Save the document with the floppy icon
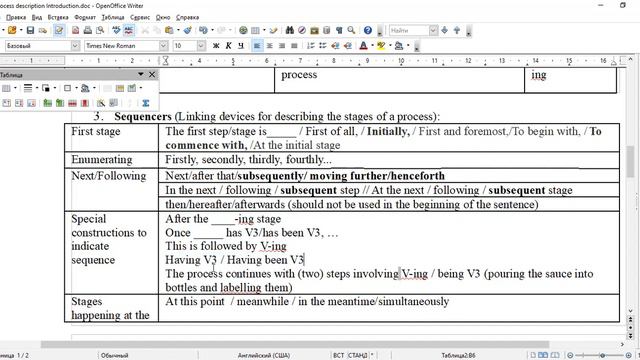This screenshot has height=360, width=640. click(30, 30)
